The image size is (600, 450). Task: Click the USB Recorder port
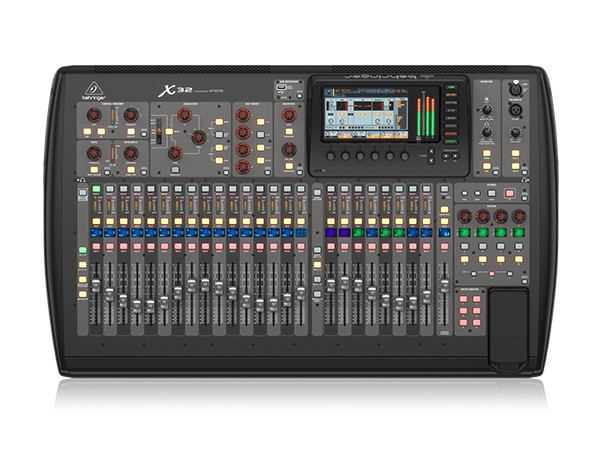pyautogui.click(x=281, y=88)
